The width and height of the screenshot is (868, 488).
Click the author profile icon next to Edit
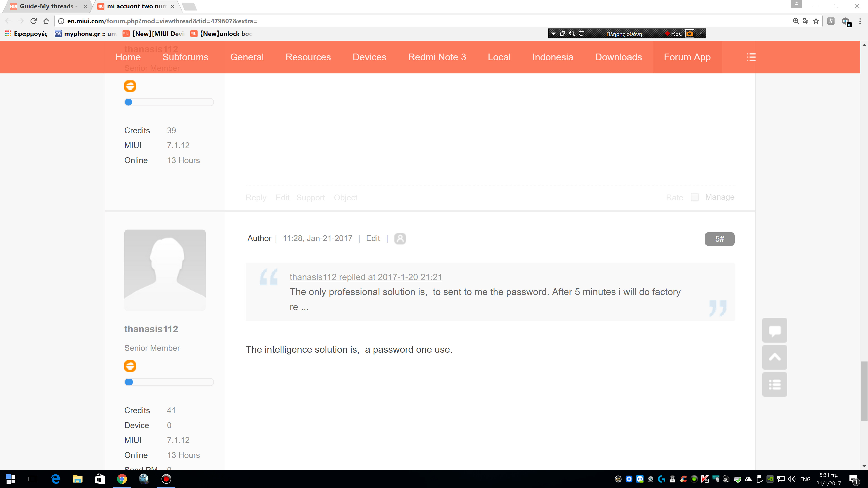point(400,238)
